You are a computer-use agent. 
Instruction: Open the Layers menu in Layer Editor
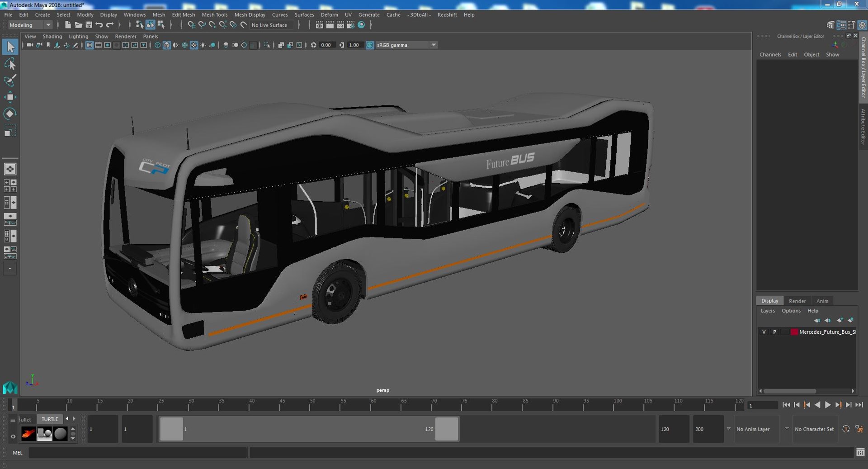pos(768,311)
